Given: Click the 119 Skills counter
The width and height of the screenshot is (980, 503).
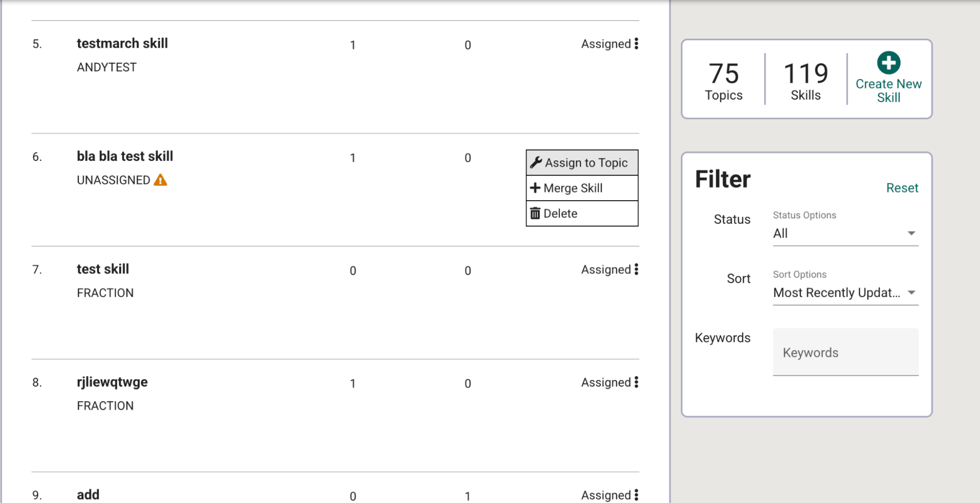Looking at the screenshot, I should coord(806,81).
